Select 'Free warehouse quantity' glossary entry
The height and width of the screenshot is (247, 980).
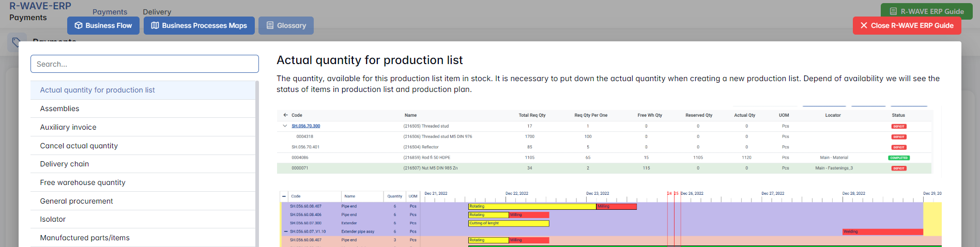[83, 182]
